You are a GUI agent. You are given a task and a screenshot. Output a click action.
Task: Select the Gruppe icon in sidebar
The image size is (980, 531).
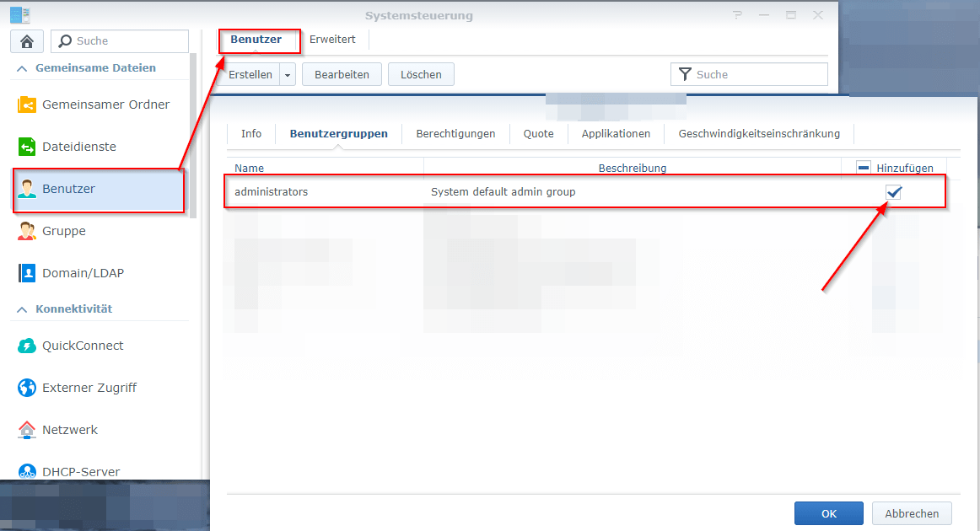pos(28,231)
